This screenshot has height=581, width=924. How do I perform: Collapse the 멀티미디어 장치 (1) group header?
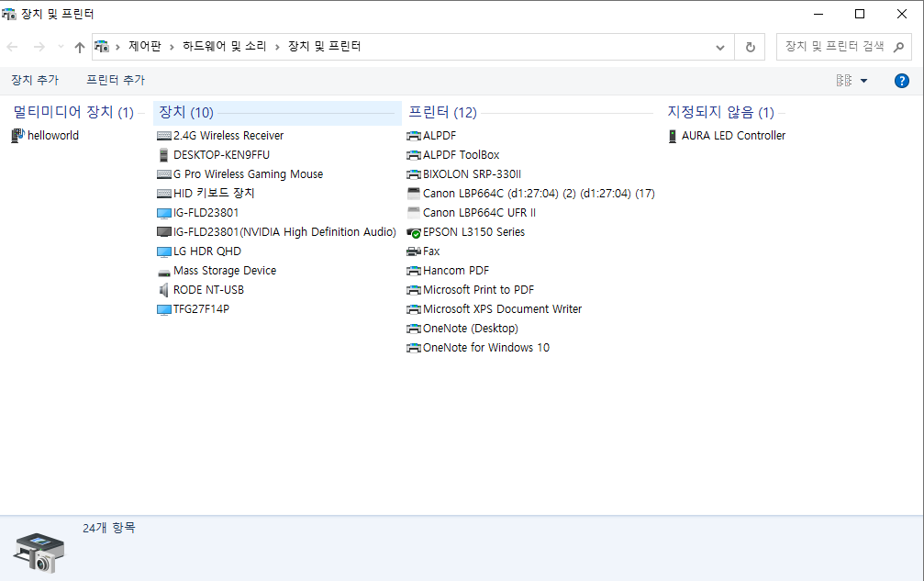pos(73,112)
